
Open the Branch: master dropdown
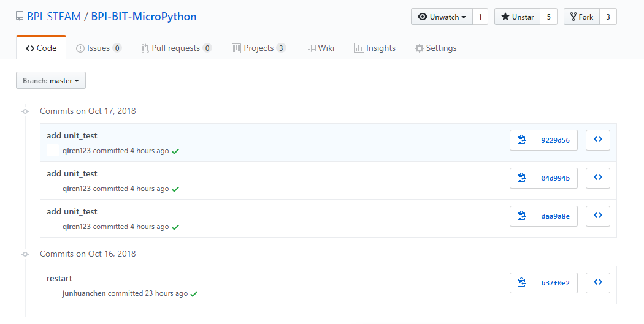(51, 81)
